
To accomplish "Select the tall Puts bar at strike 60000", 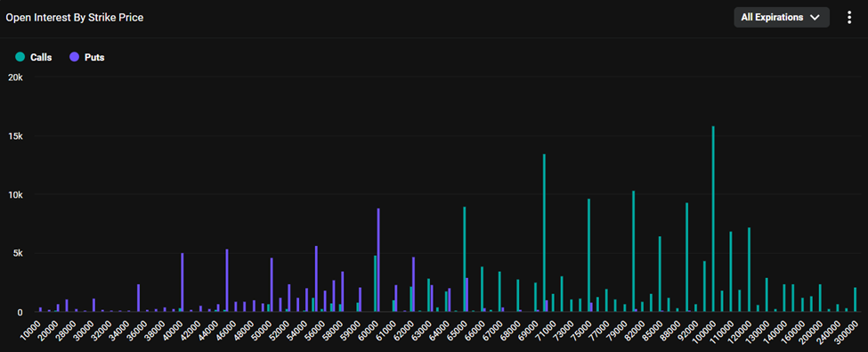I will pos(378,260).
